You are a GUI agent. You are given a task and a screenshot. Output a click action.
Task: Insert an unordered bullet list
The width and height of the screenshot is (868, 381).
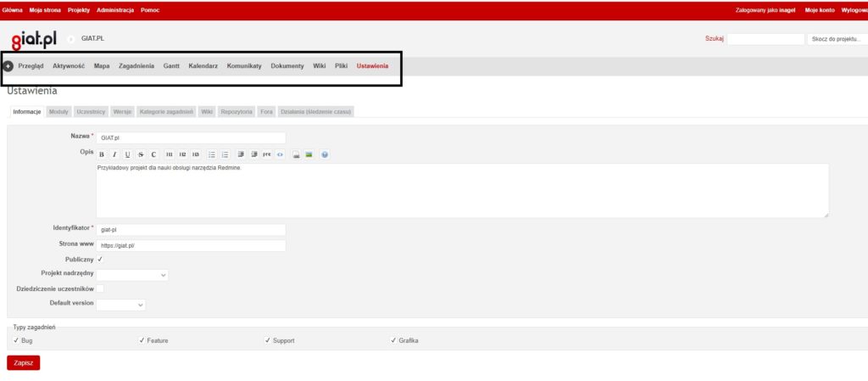tap(212, 154)
